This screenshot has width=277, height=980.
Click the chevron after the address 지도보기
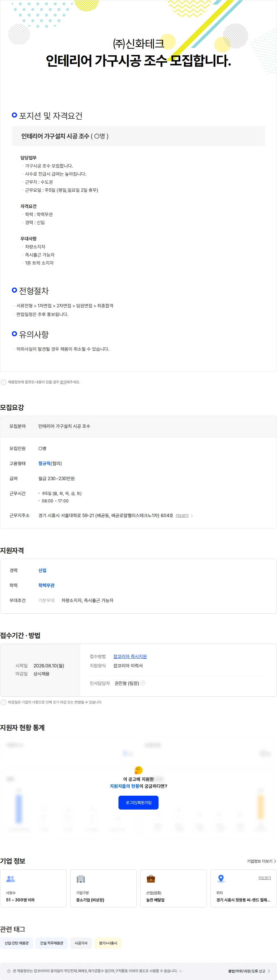[192, 515]
